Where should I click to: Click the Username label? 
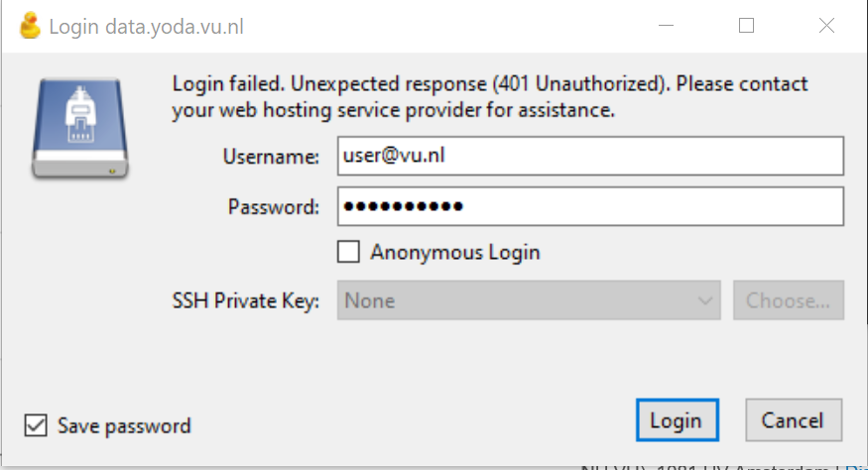coord(271,157)
